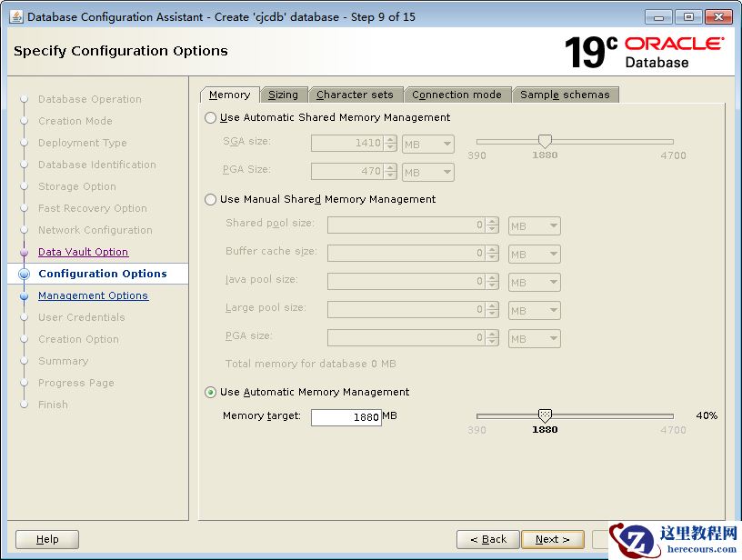
Task: Click the Management Options step bullet
Action: coord(24,295)
